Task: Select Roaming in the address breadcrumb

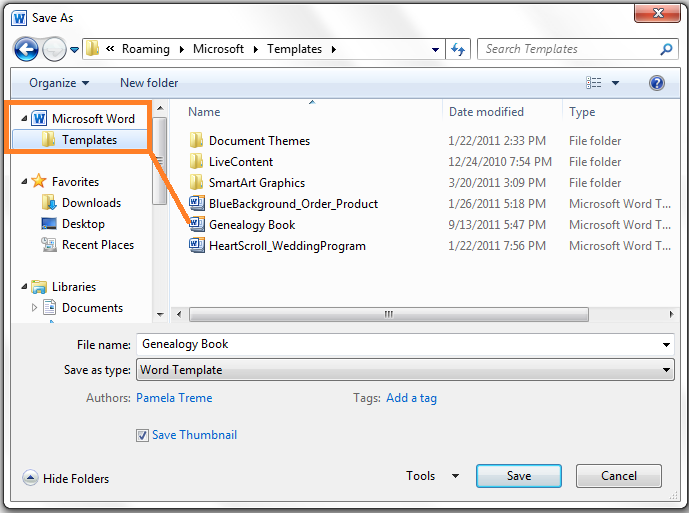Action: [145, 49]
